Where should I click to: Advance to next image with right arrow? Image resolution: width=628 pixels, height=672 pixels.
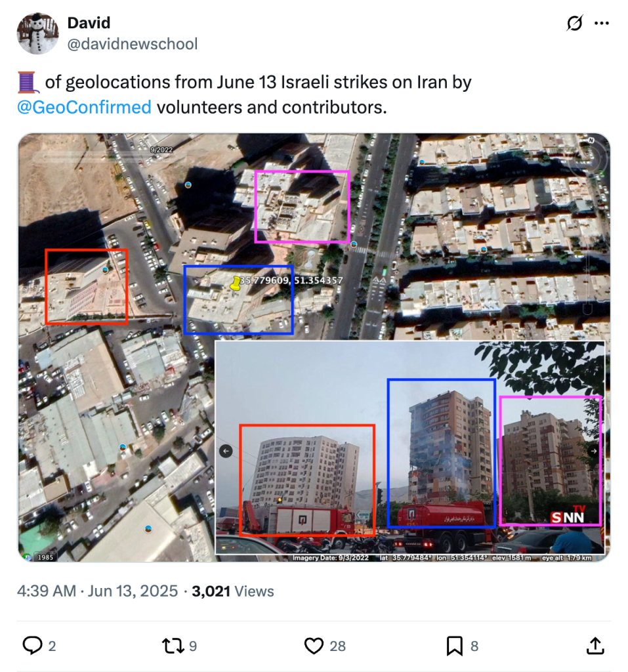[x=593, y=451]
